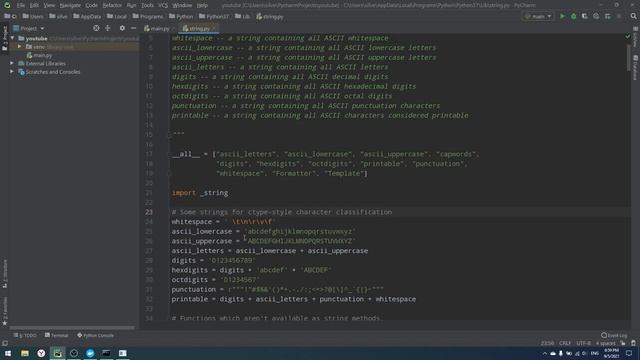Open Project panel settings gear
Viewport: 640px width, 360px height.
click(x=122, y=28)
